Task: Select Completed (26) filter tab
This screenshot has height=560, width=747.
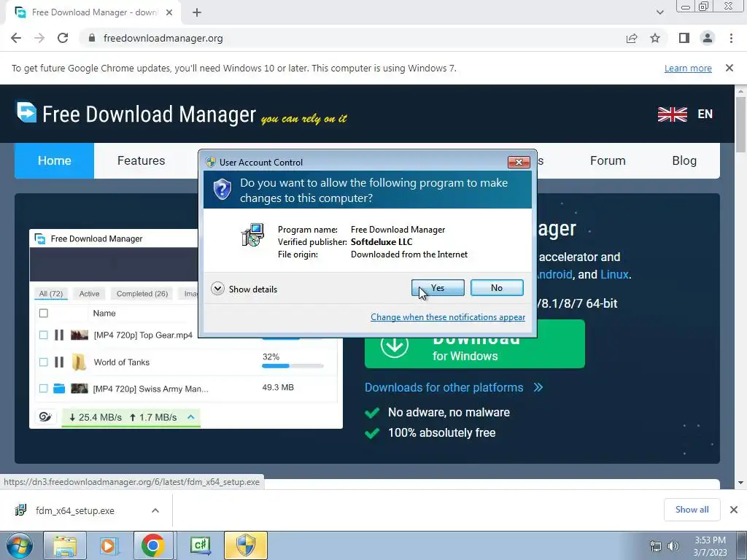Action: pyautogui.click(x=142, y=293)
